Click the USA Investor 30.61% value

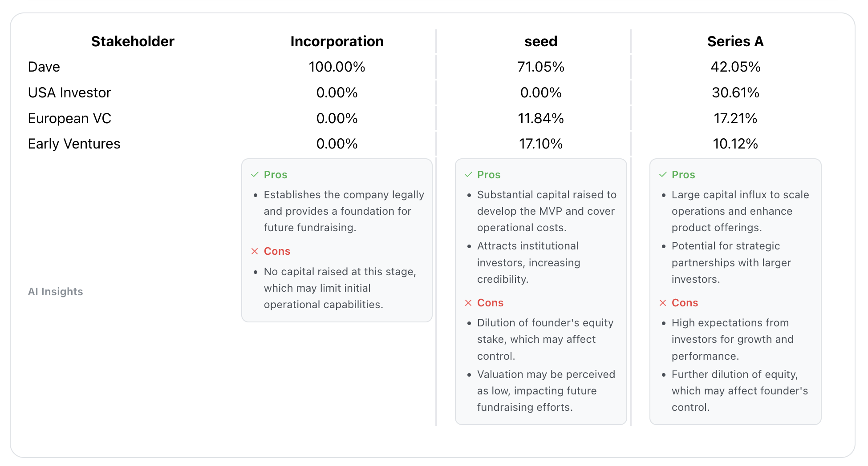pyautogui.click(x=735, y=92)
